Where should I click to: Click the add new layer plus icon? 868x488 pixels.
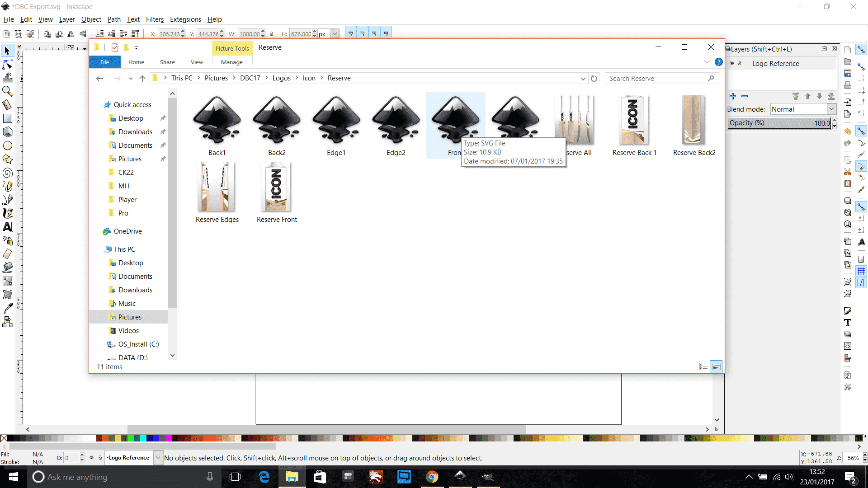(x=733, y=96)
